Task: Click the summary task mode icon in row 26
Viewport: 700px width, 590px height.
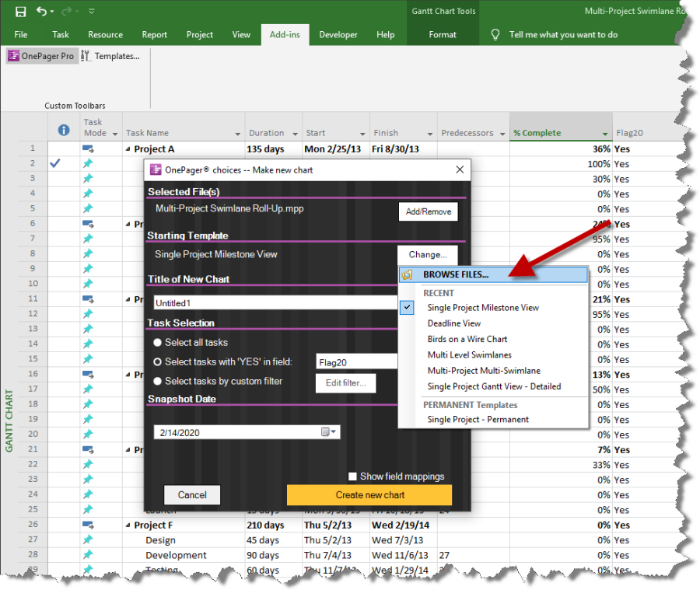Action: (x=88, y=525)
